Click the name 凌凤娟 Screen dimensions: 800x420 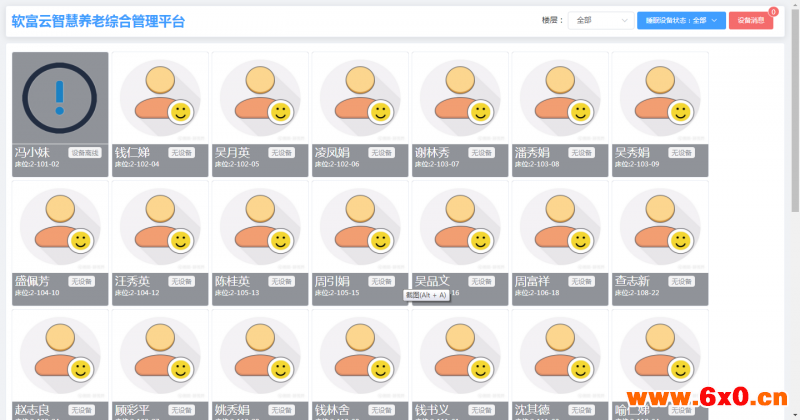point(332,152)
